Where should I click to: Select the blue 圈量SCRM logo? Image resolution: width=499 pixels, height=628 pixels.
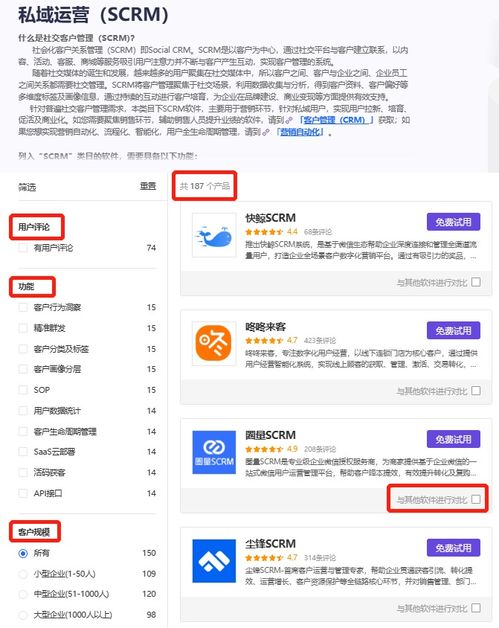point(214,452)
